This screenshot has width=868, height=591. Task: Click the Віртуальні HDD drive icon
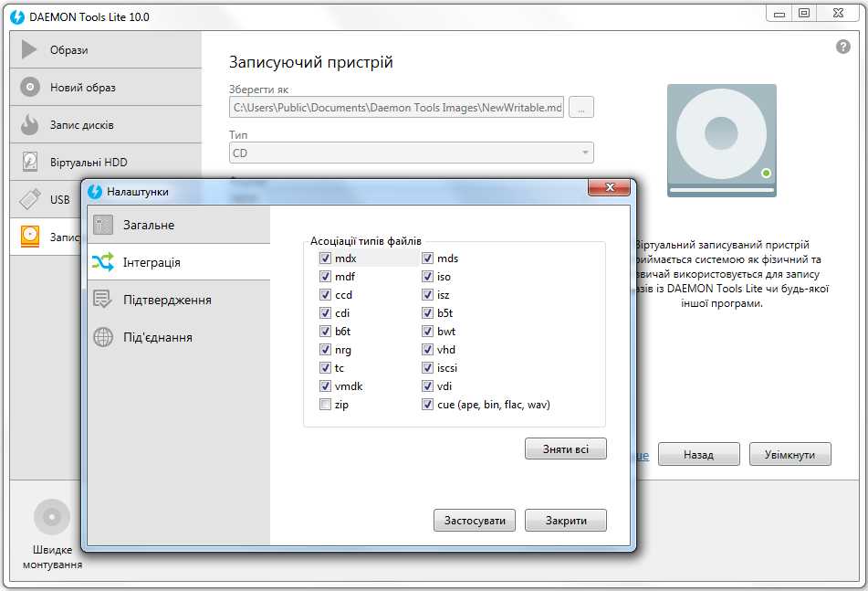pos(30,163)
